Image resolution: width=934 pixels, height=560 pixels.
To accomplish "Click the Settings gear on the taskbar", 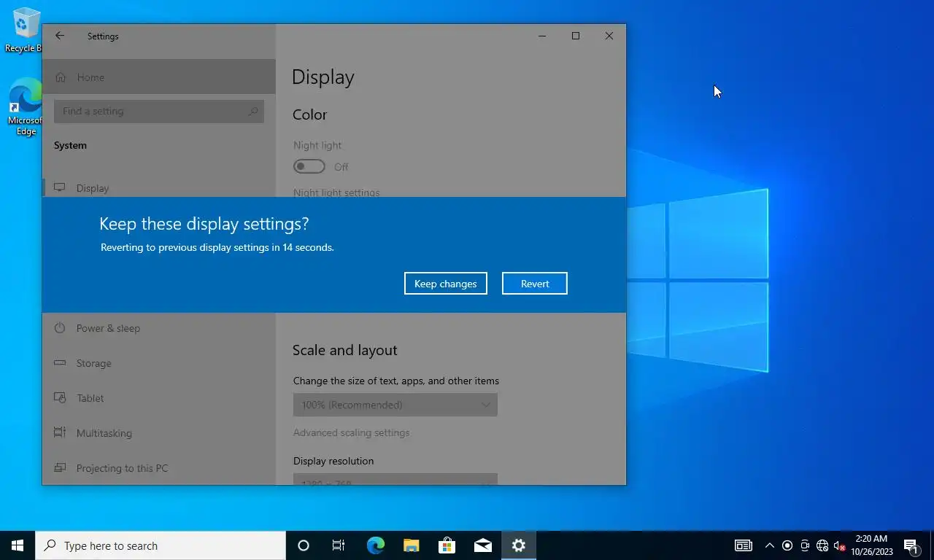I will point(518,545).
